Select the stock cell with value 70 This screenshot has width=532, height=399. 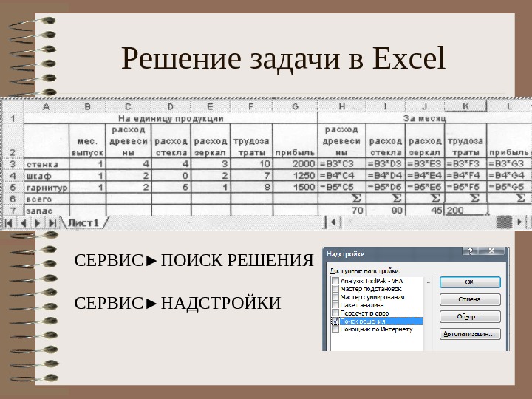[x=341, y=211]
